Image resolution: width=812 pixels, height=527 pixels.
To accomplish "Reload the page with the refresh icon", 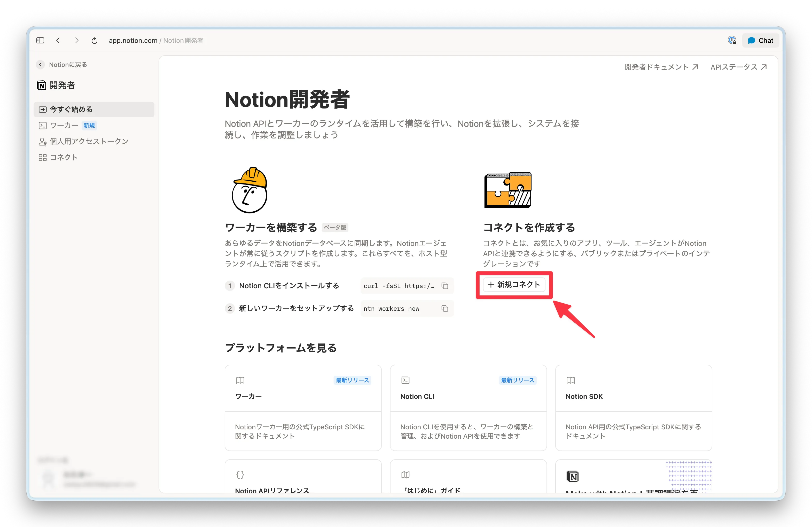I will click(x=95, y=40).
